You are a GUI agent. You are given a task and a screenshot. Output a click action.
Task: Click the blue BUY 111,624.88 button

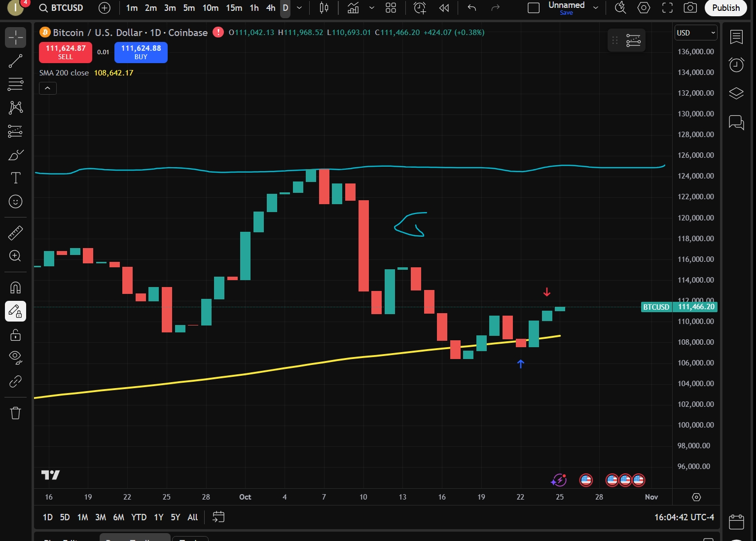click(141, 52)
